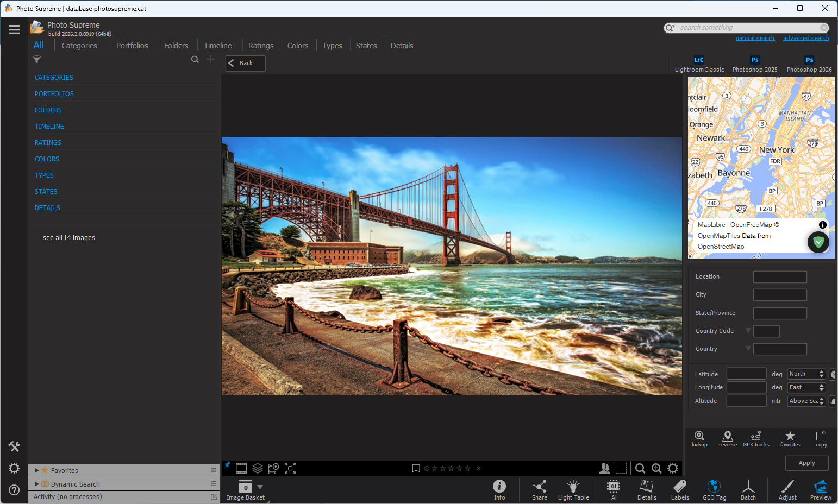Toggle the pin icon on viewer toolbar
The height and width of the screenshot is (504, 838).
pyautogui.click(x=228, y=465)
